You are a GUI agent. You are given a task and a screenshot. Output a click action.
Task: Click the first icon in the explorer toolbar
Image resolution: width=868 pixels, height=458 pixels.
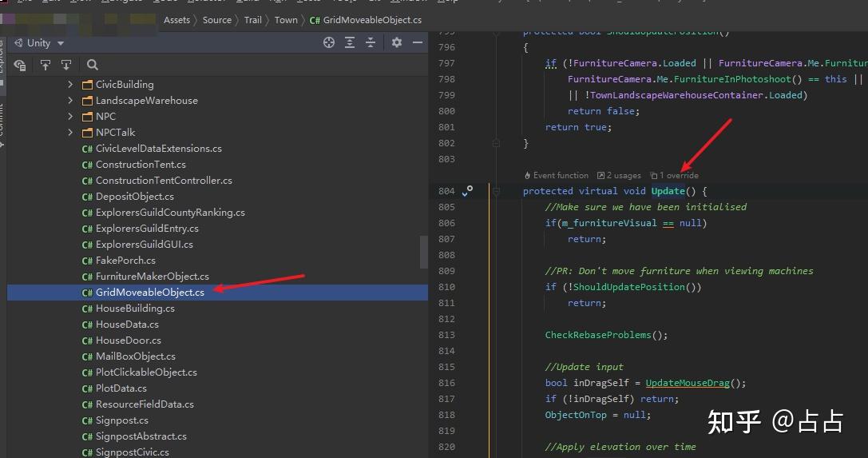tap(20, 66)
